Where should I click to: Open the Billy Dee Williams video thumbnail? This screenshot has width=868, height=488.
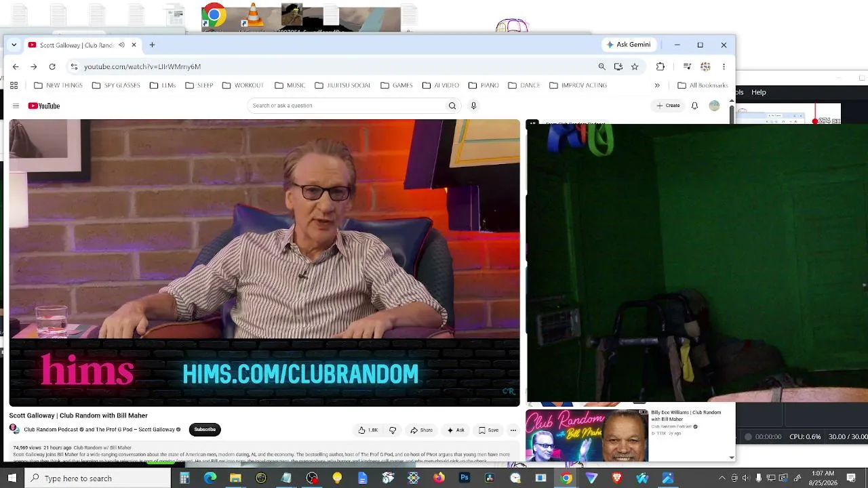587,436
